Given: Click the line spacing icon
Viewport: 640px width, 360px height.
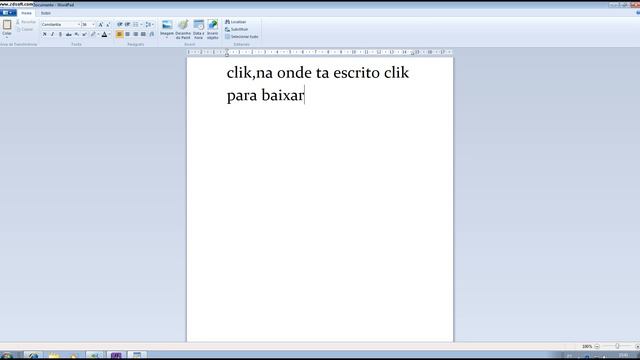Looking at the screenshot, I should point(148,24).
